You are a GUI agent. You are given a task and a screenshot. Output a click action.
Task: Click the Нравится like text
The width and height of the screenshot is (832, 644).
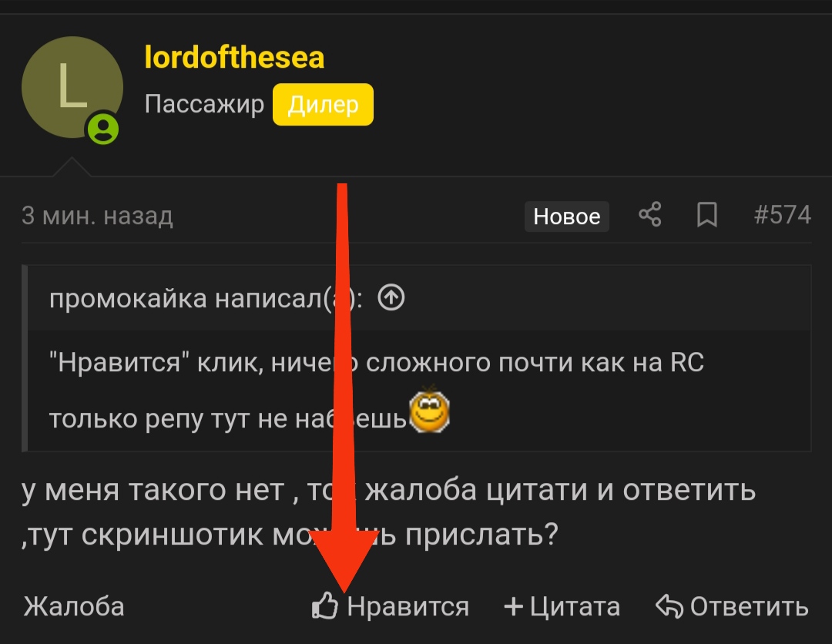pos(408,606)
